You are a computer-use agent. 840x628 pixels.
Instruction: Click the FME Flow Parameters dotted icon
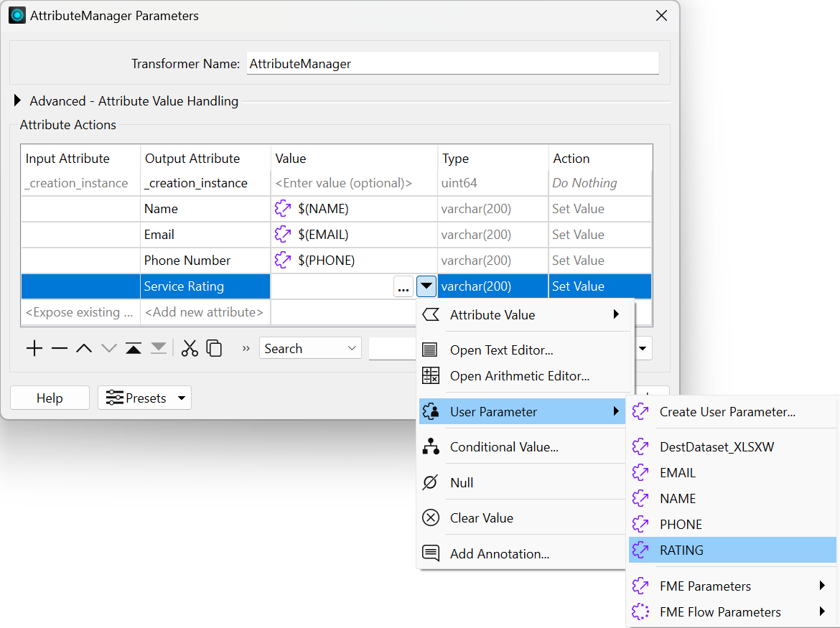(640, 611)
